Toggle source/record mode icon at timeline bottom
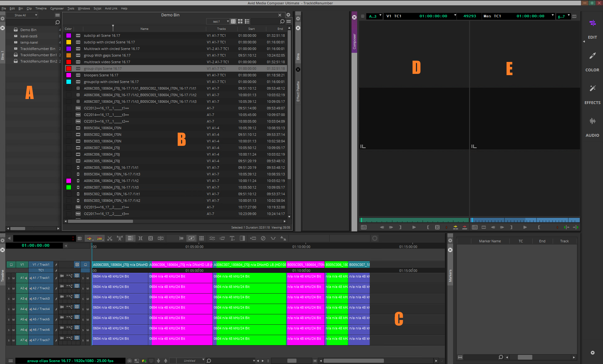Screen dimensions: 603x364 point(137,361)
